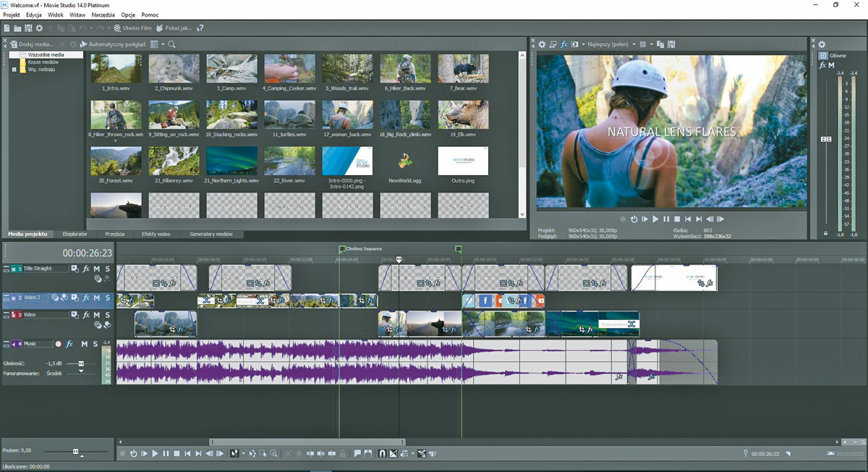This screenshot has height=472, width=868.
Task: Toggle mute on the Główne master bus
Action: 832,65
